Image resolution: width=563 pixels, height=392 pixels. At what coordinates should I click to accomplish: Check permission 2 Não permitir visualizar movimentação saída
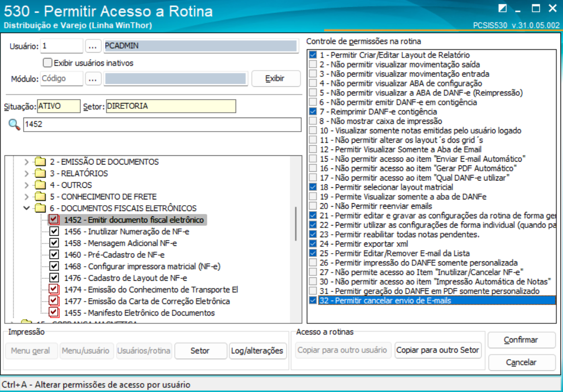pos(313,64)
